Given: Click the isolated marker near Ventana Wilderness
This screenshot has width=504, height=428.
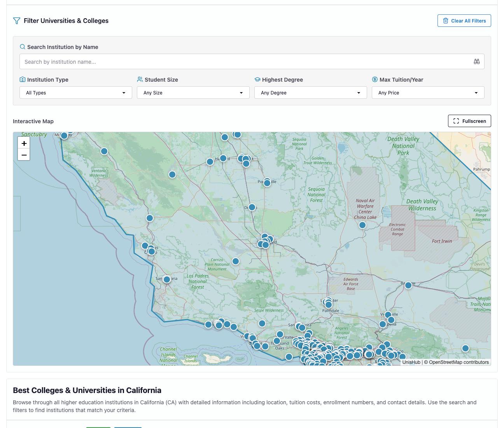Looking at the screenshot, I should point(104,151).
